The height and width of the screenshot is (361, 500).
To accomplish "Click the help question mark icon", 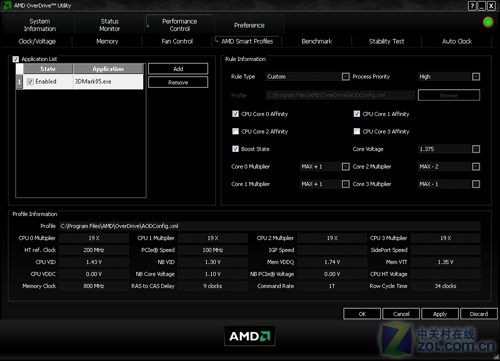I will (472, 6).
